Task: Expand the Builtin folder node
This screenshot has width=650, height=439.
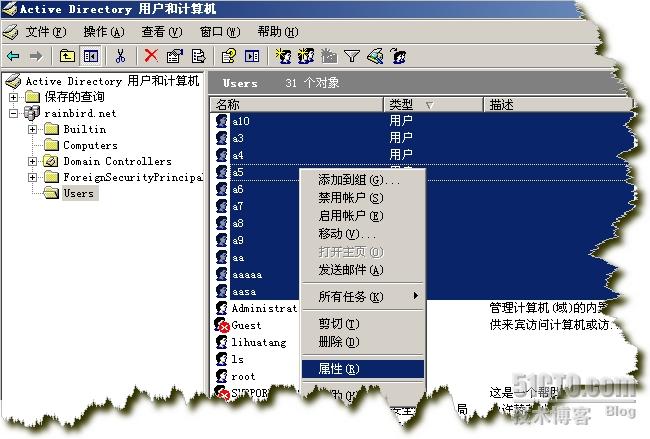Action: point(32,129)
